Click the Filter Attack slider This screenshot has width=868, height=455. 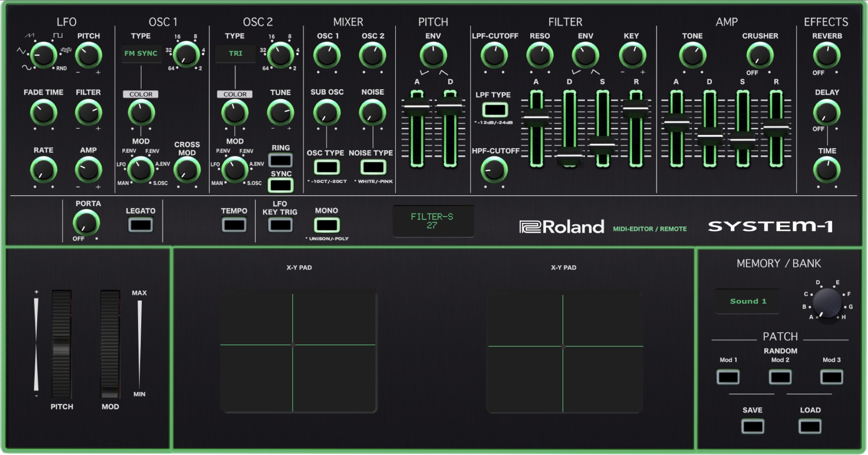(x=537, y=117)
